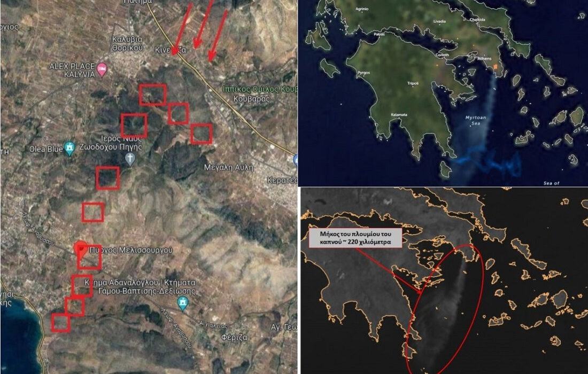The image size is (588, 374).
Task: Click the Pyrgos city label
Action: (x=363, y=73)
